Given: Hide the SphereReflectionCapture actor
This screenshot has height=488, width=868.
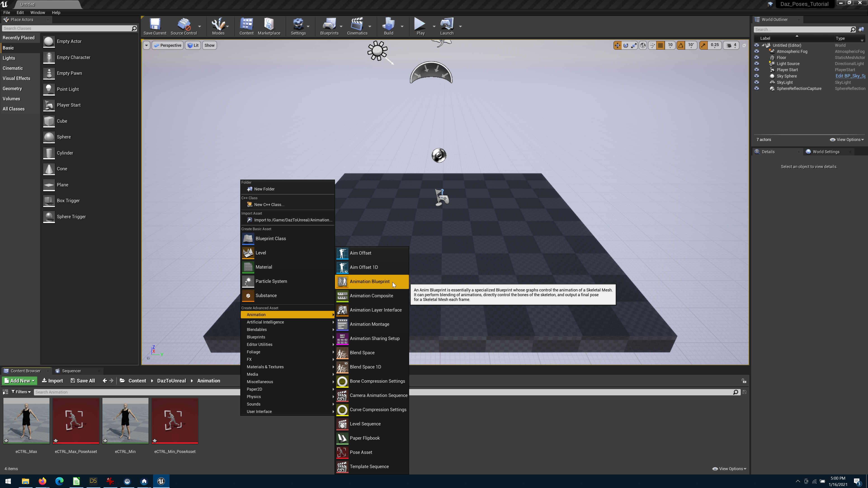Looking at the screenshot, I should coord(757,88).
